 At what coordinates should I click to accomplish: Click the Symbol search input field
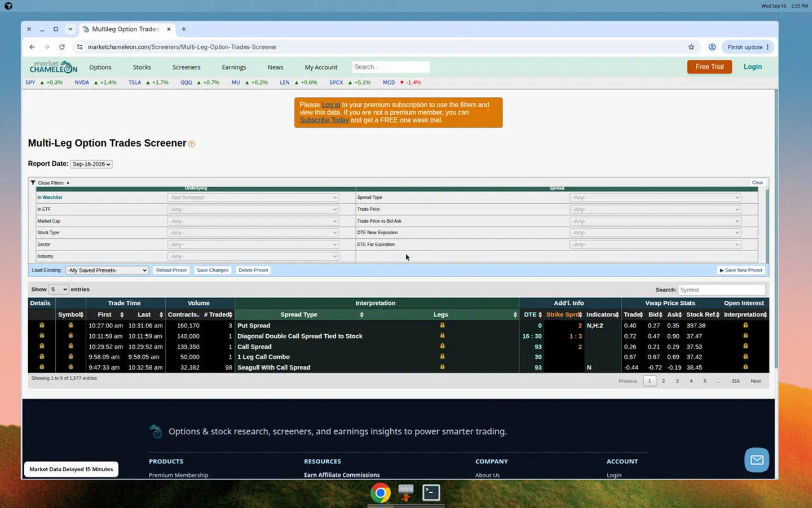[x=722, y=290]
